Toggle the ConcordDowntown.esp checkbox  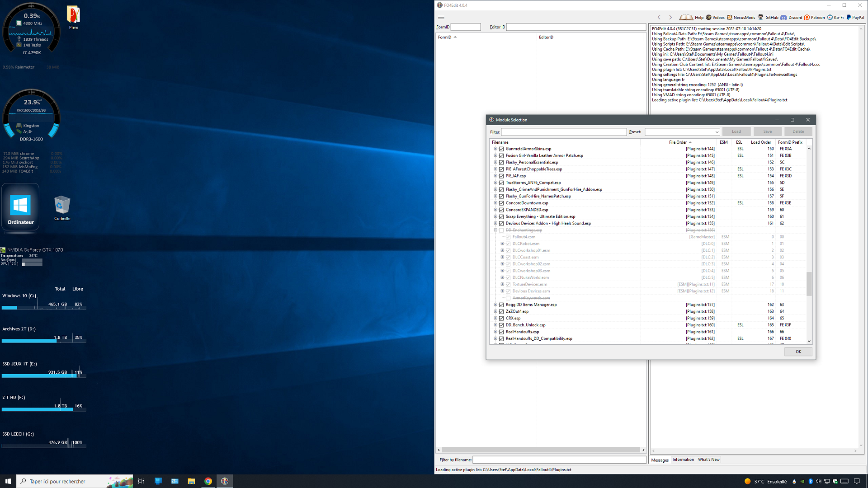(x=501, y=203)
